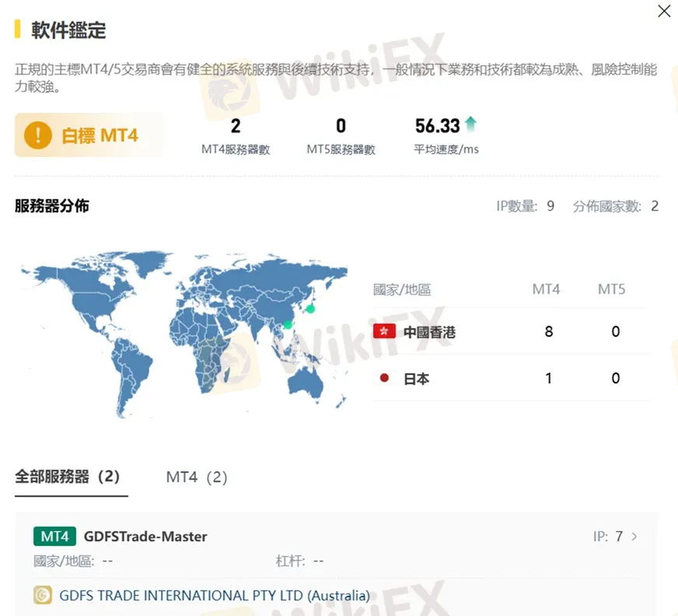This screenshot has height=616, width=678.
Task: Click the Japan flag icon next to 日本
Action: [x=383, y=379]
